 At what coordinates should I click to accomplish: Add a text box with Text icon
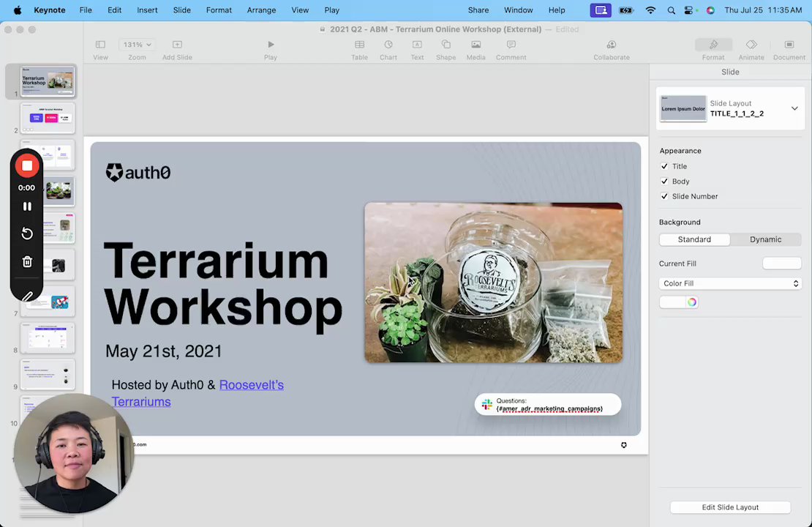click(417, 45)
